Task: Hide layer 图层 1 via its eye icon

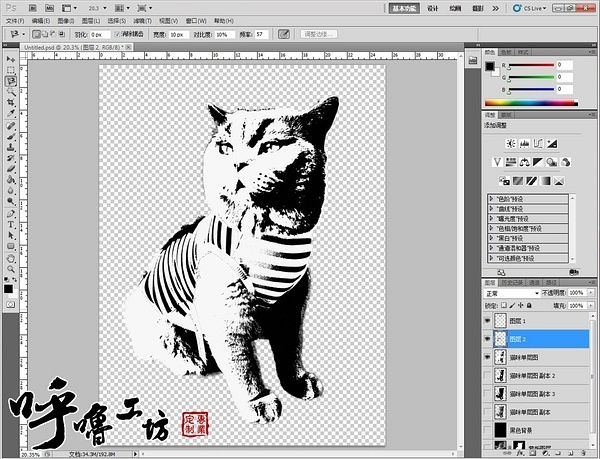Action: 488,321
